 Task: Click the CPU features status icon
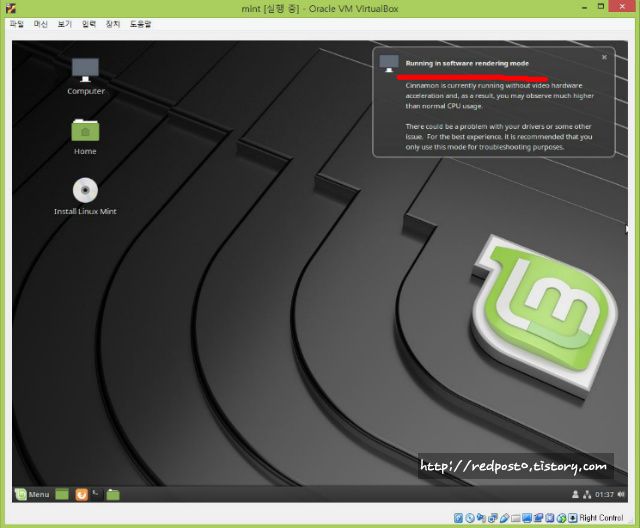click(550, 518)
